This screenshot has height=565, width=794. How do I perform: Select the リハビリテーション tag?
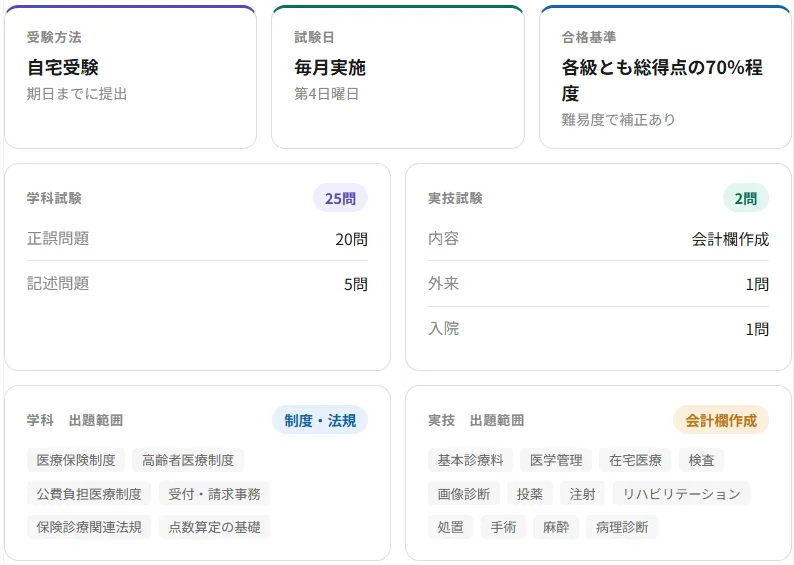682,494
